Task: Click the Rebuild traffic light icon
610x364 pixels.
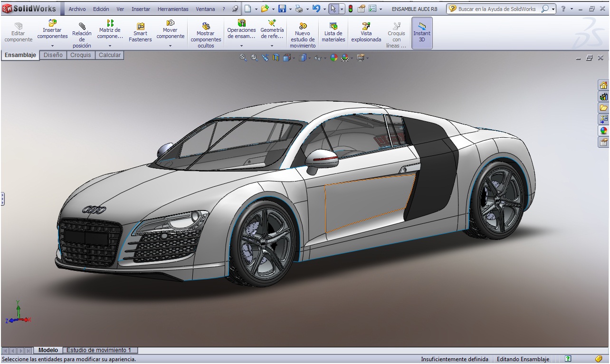Action: click(351, 9)
